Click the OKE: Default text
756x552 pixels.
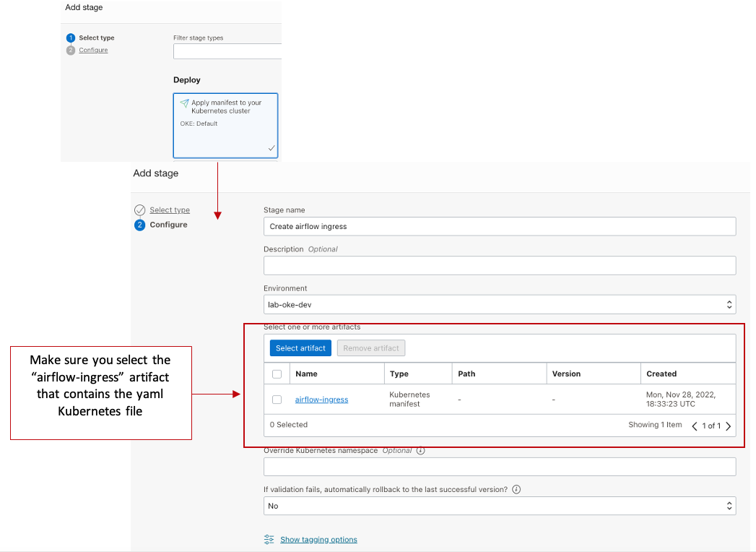point(199,124)
